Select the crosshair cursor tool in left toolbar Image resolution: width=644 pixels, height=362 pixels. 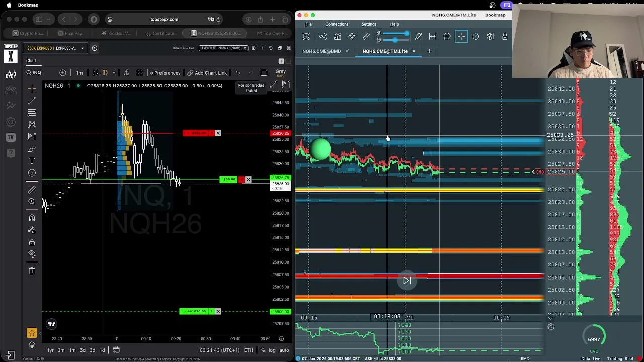(32, 88)
